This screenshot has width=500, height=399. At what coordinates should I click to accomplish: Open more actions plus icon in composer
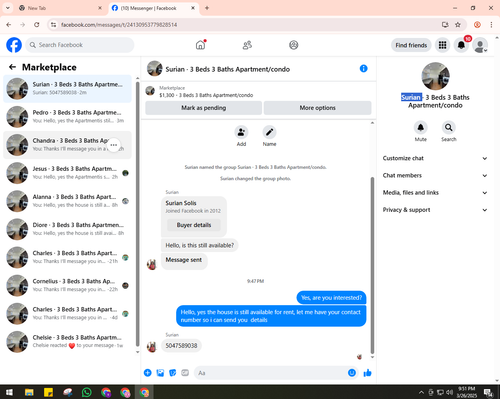pos(148,373)
